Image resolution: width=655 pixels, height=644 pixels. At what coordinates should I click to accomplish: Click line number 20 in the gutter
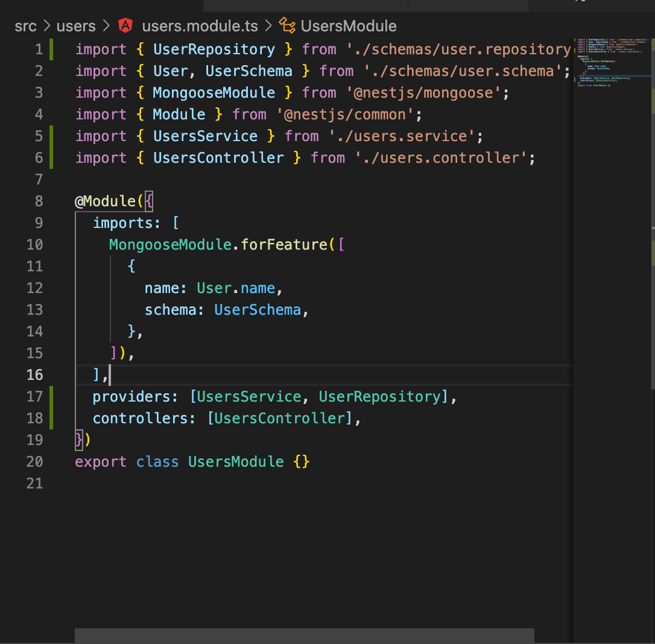[34, 462]
